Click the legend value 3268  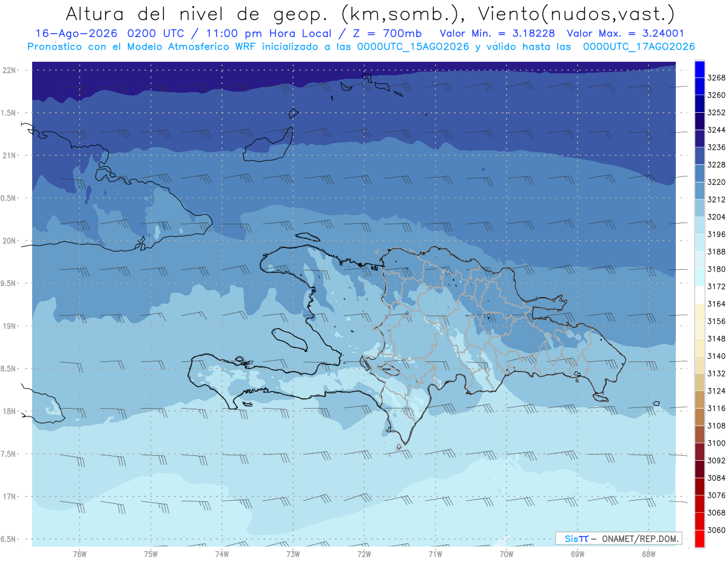tap(716, 78)
